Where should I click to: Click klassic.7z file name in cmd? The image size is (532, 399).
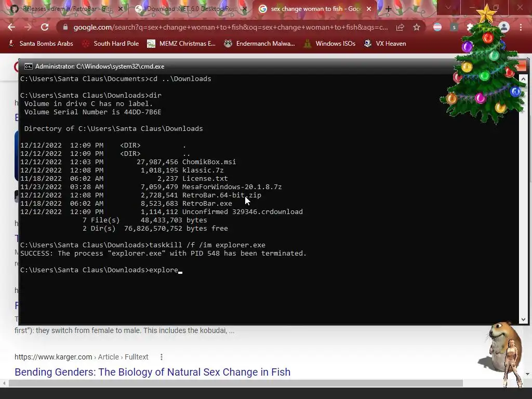[x=203, y=170]
